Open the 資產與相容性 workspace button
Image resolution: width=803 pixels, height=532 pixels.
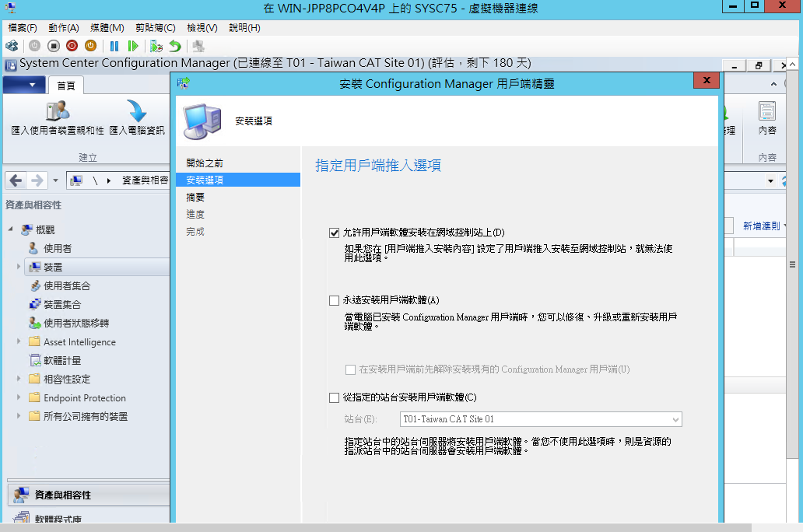pos(89,495)
